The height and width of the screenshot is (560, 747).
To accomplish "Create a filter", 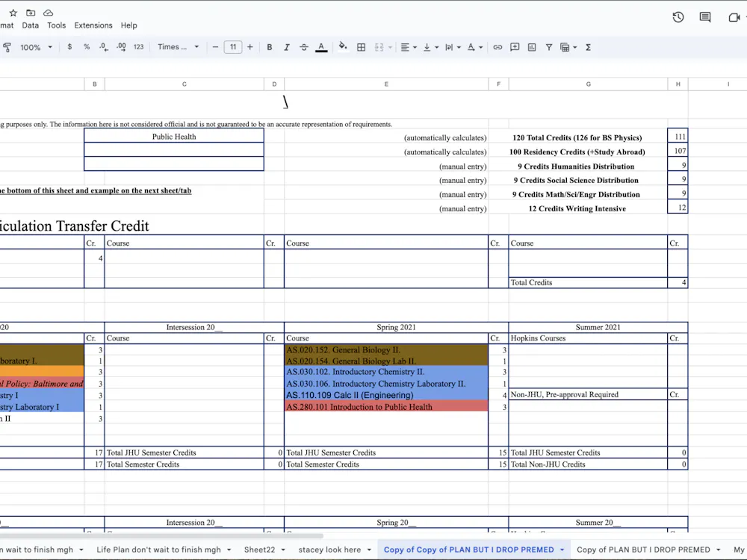I will coord(549,47).
